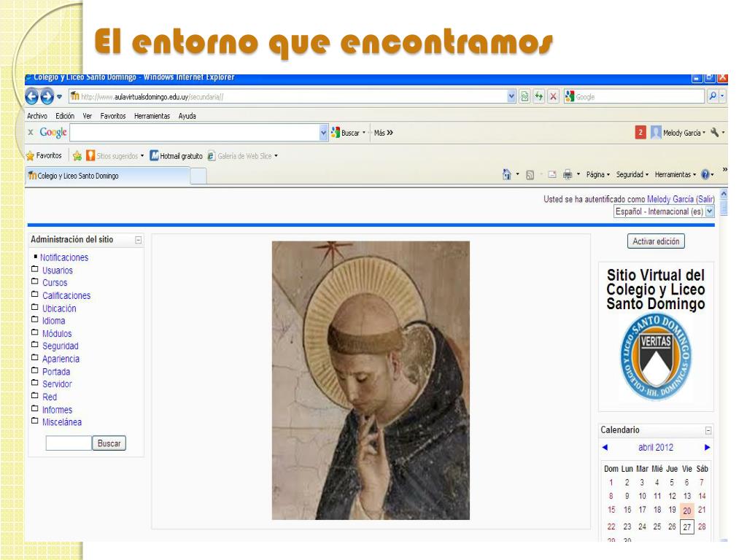Click the magnifier search icon

coord(713,97)
